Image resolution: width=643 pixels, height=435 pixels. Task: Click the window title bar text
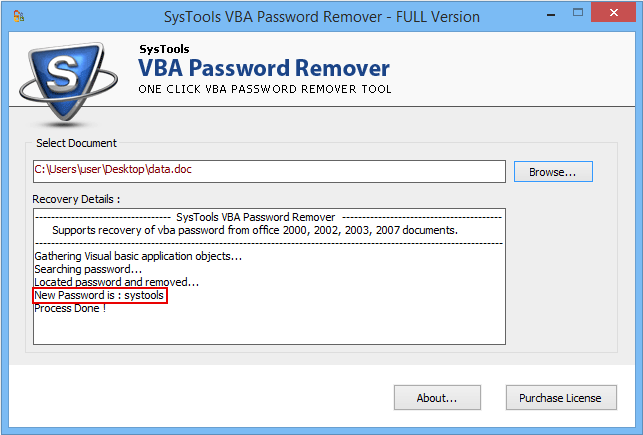[x=321, y=17]
